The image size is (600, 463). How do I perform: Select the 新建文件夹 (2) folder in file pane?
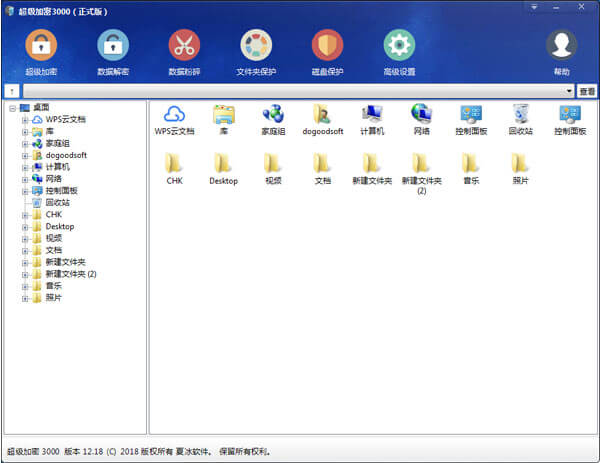point(421,174)
